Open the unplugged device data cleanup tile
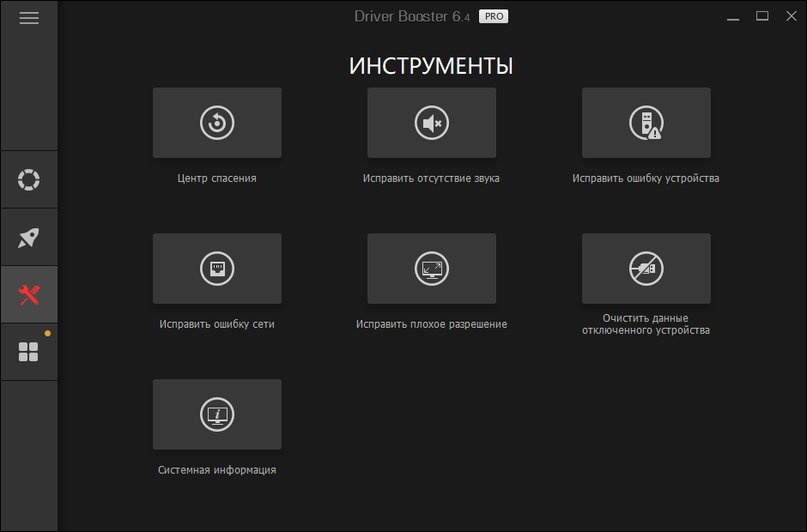This screenshot has width=807, height=532. coord(646,269)
